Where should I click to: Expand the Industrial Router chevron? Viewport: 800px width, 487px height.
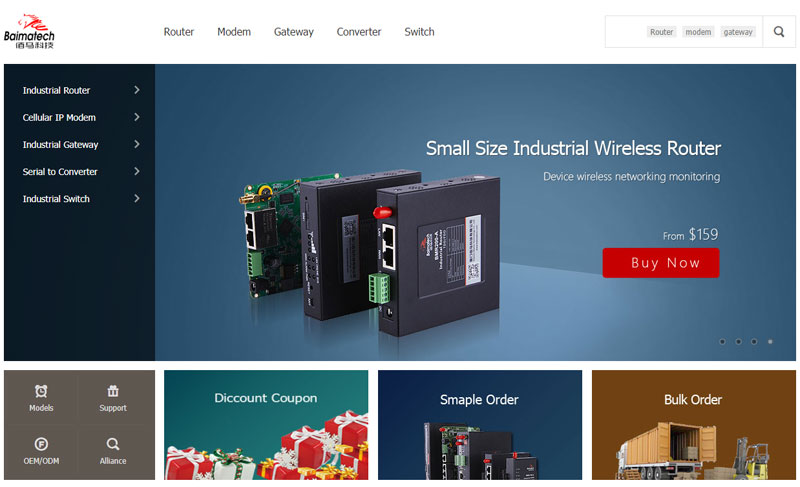pos(137,90)
